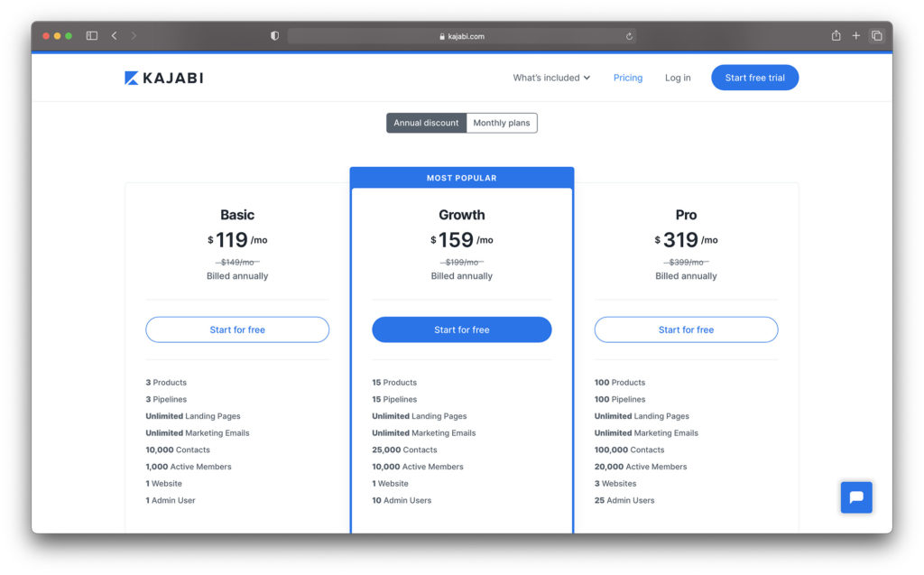Image resolution: width=924 pixels, height=575 pixels.
Task: Toggle the Safari sidebar icon
Action: pos(92,36)
